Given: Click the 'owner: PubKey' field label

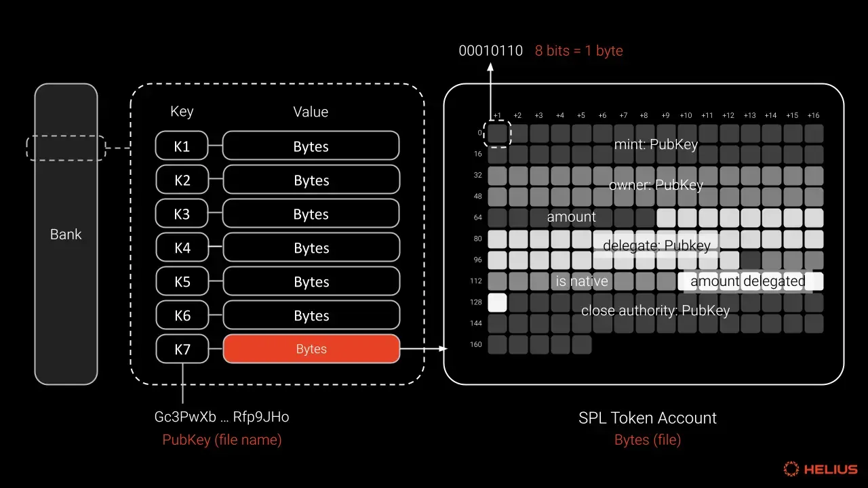Looking at the screenshot, I should tap(656, 185).
